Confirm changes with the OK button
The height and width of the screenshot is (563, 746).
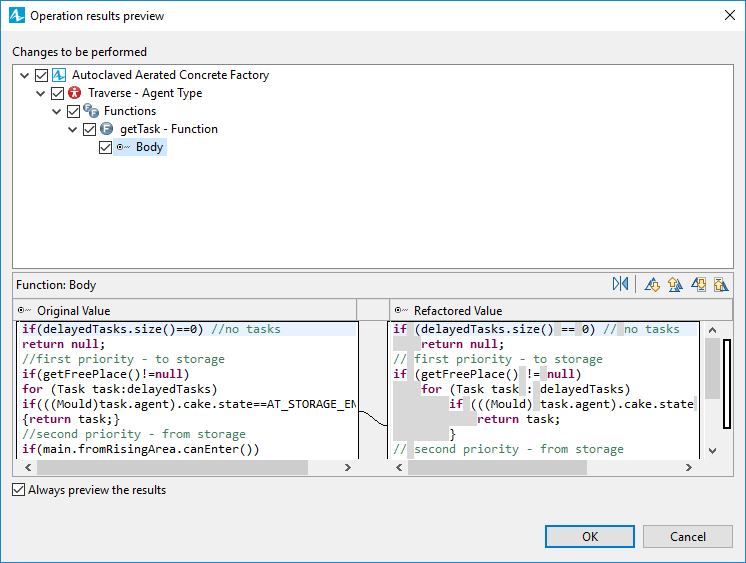tap(589, 536)
